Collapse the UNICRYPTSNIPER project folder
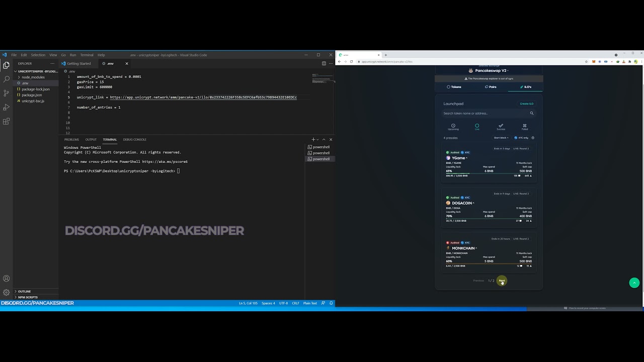The image size is (644, 362). (x=35, y=71)
